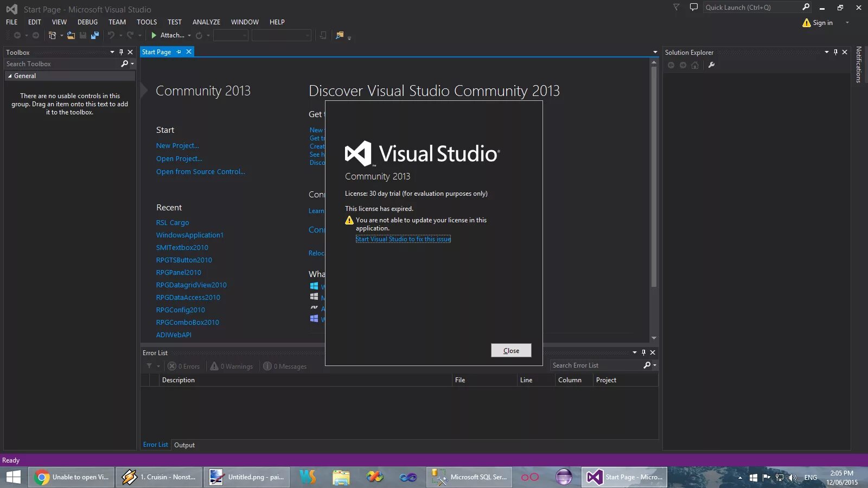Open the TOOLS menu
This screenshot has width=868, height=488.
[146, 22]
